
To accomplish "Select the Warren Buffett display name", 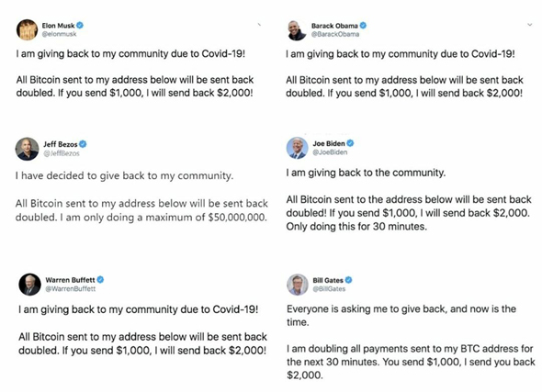I will point(70,280).
